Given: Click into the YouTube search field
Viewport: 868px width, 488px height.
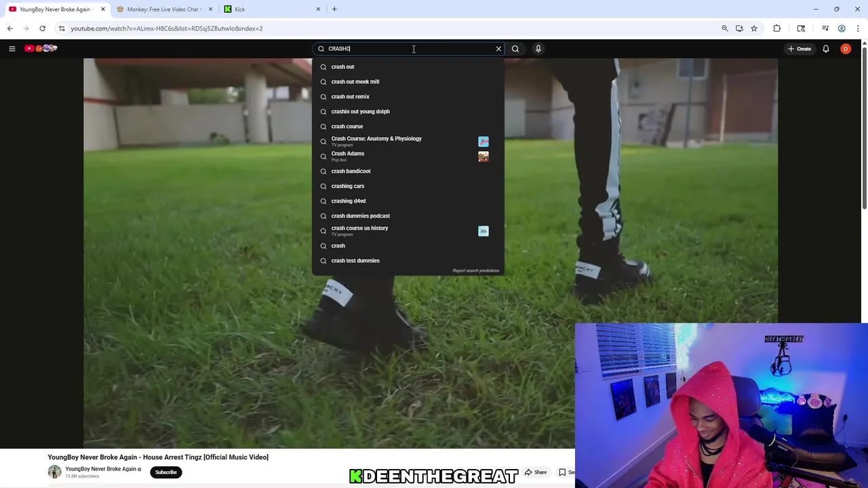Looking at the screenshot, I should (x=407, y=49).
